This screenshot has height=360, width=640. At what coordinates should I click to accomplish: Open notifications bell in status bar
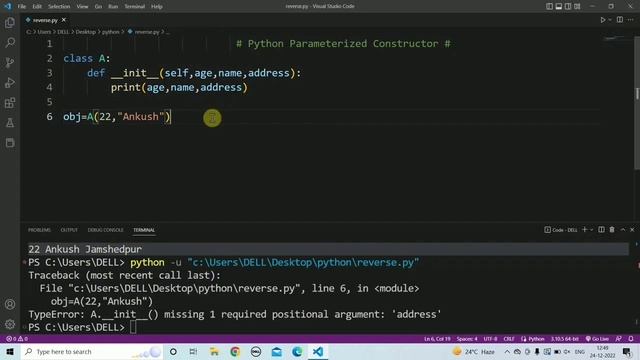pyautogui.click(x=631, y=339)
